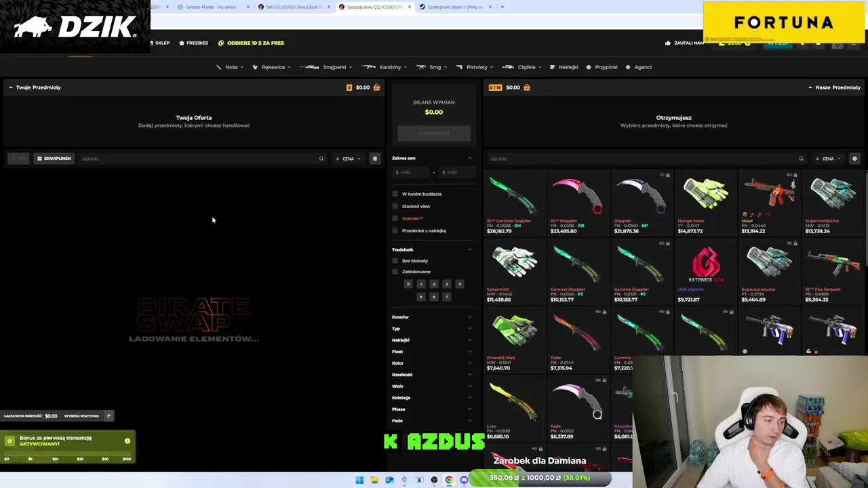Select the Gamma Doppler $28,182.79 knife
Image resolution: width=868 pixels, height=488 pixels.
[x=514, y=203]
